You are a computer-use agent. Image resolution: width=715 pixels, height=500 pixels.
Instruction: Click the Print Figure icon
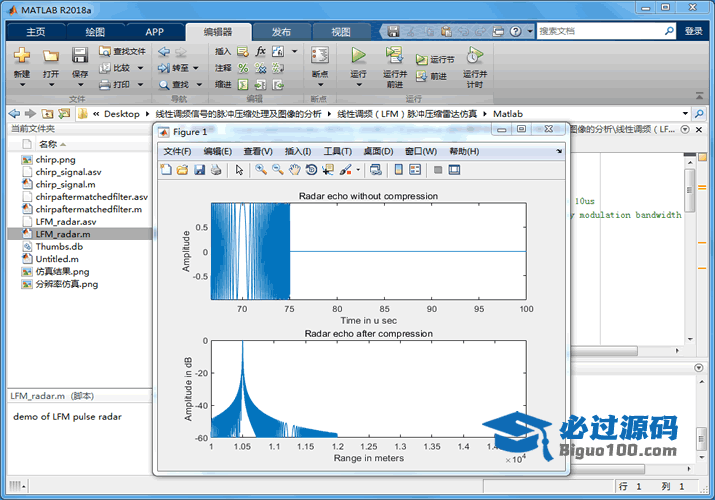pos(215,170)
